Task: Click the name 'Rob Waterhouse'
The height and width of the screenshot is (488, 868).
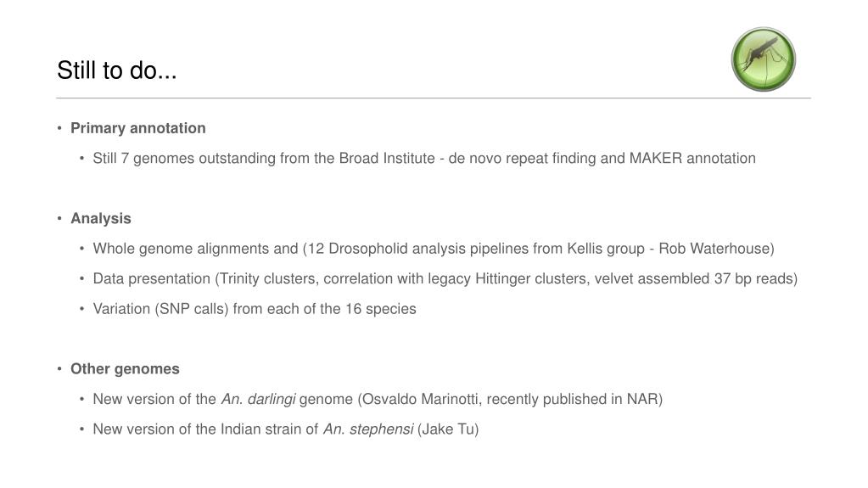Action: point(714,249)
